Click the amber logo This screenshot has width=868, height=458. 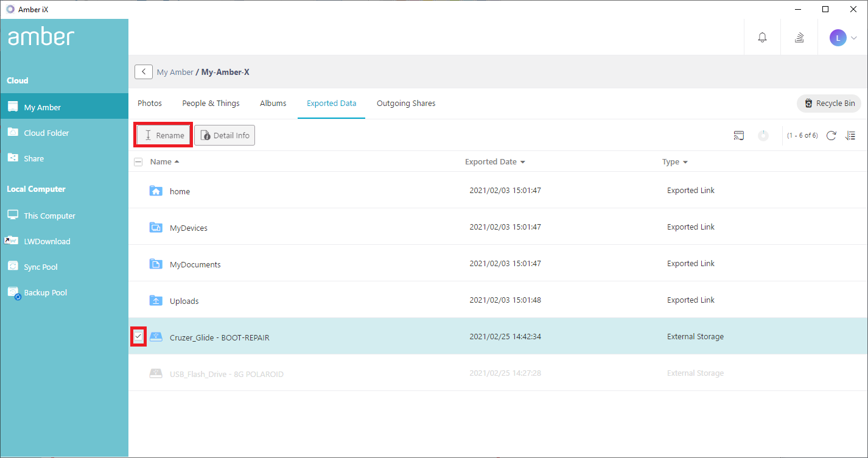[x=41, y=37]
